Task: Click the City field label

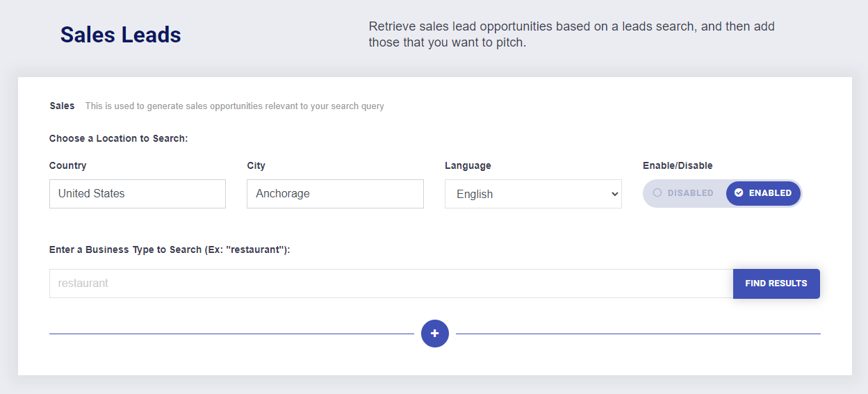Action: pyautogui.click(x=256, y=165)
